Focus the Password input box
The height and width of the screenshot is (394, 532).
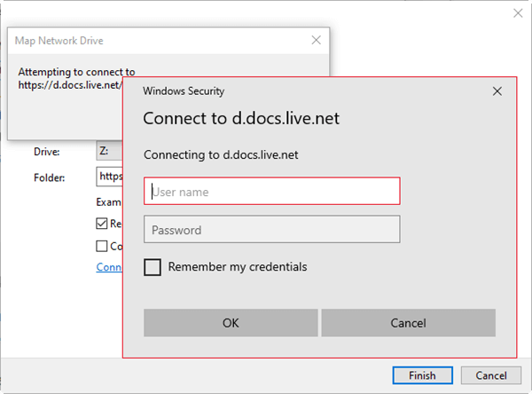[272, 230]
